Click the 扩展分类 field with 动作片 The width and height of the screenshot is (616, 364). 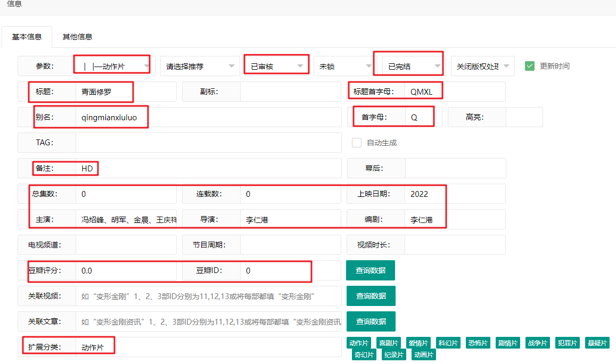click(x=208, y=347)
